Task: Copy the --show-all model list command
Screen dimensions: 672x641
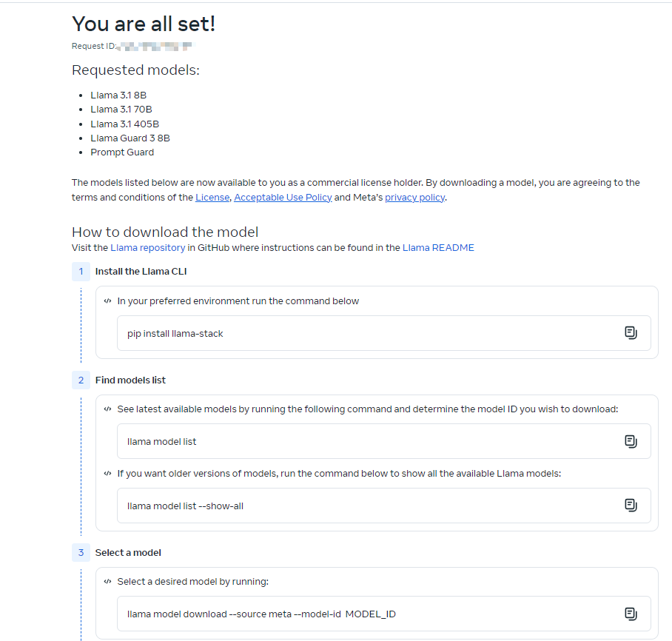Action: tap(631, 506)
